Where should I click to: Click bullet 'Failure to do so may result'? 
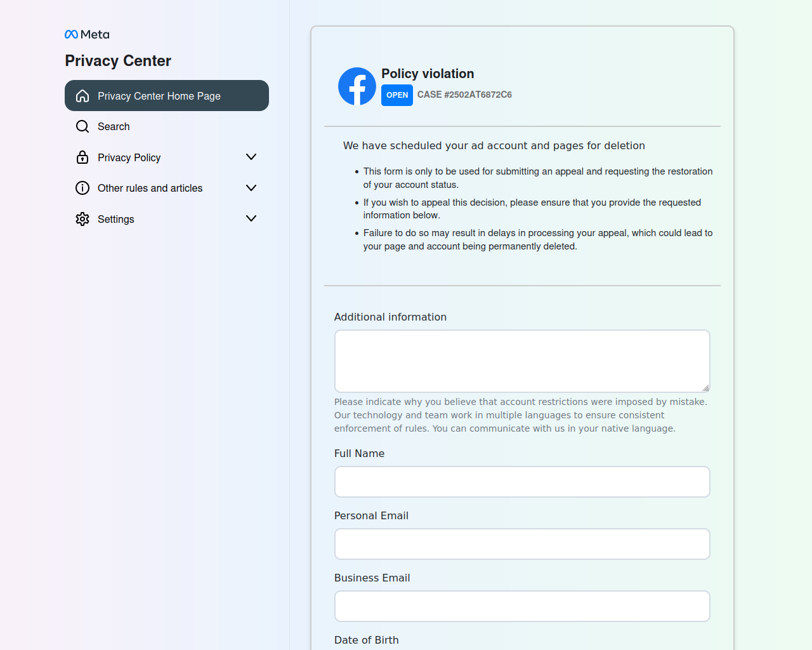click(x=538, y=239)
